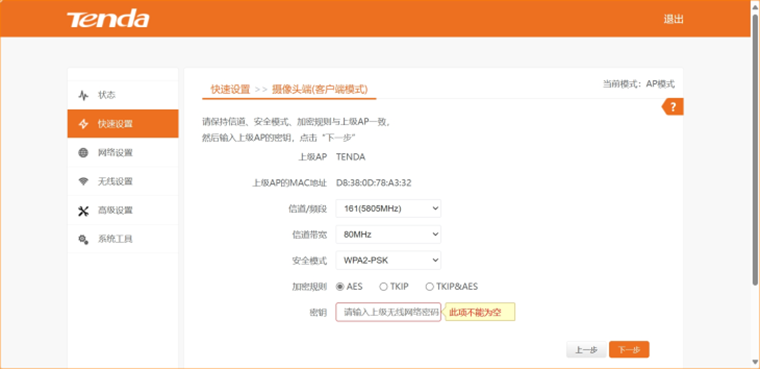The width and height of the screenshot is (760, 369).
Task: Click the 密钥 password input field
Action: (388, 312)
